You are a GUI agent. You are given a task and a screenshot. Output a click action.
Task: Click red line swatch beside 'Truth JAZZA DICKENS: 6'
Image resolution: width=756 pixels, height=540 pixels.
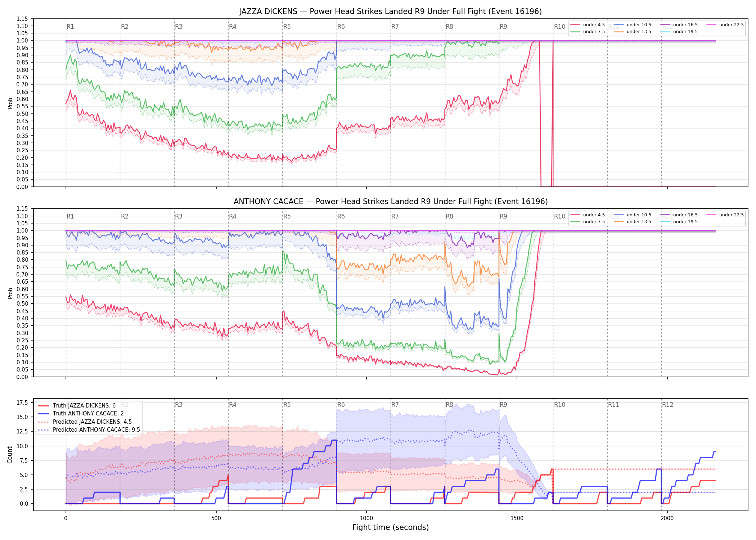click(43, 406)
